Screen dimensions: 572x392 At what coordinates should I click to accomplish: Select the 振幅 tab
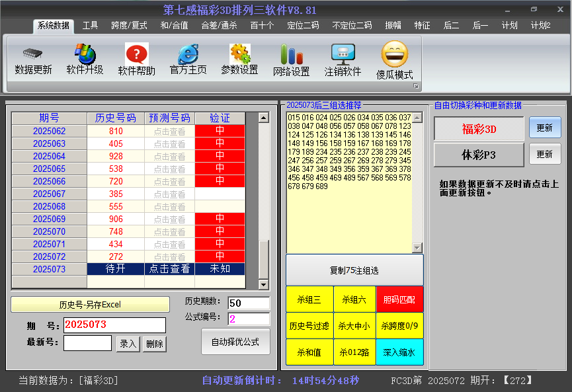click(393, 26)
